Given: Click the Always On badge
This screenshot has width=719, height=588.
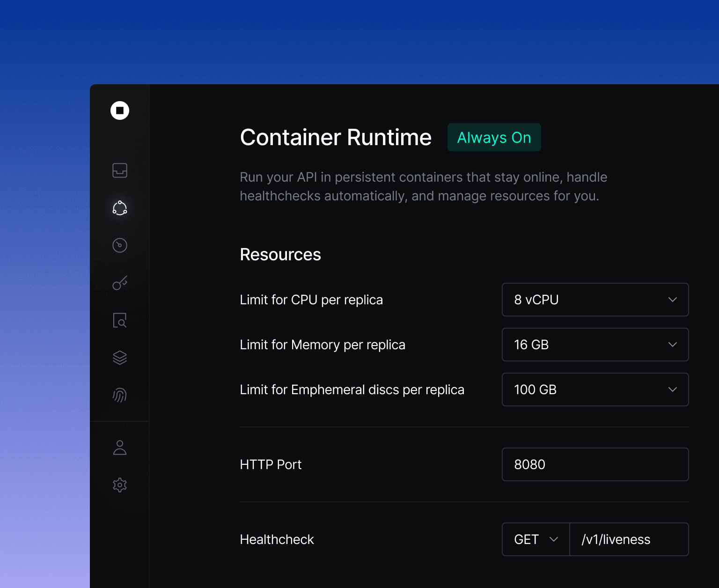Looking at the screenshot, I should tap(494, 138).
